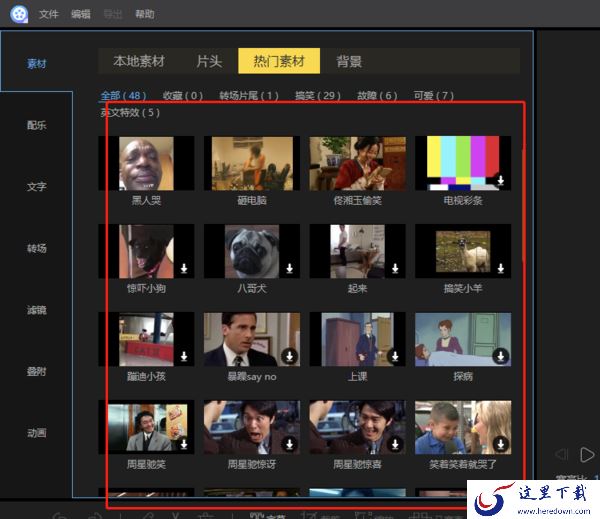This screenshot has height=519, width=600.
Task: Filter by 转场片尾 (1) category
Action: [249, 95]
